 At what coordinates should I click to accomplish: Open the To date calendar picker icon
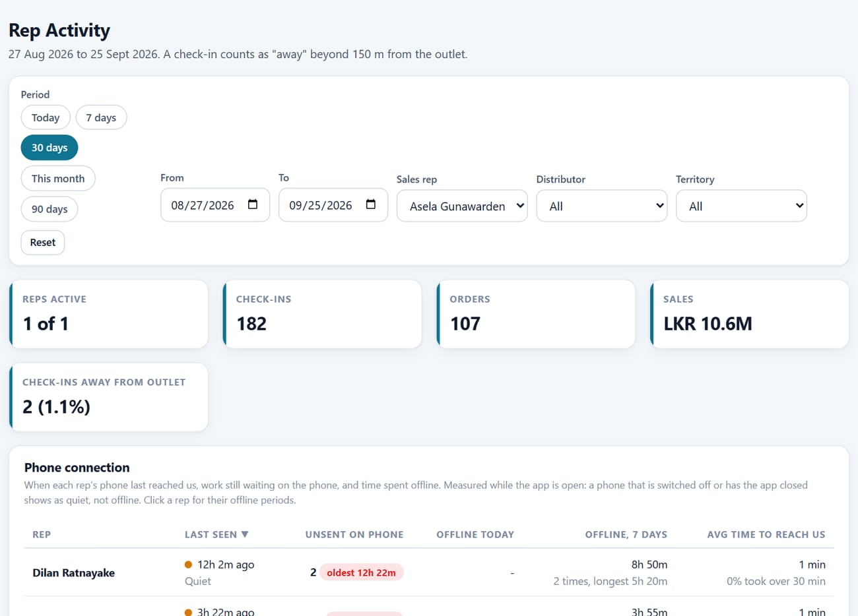371,204
